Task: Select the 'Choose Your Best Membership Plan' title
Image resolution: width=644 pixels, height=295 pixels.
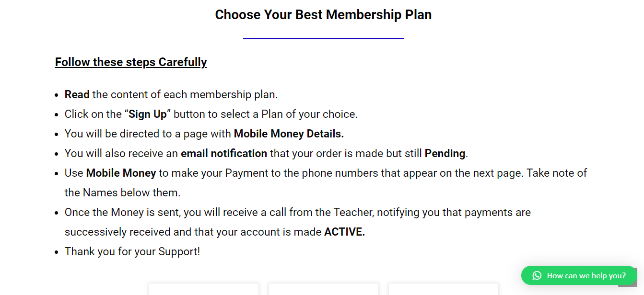Action: (x=323, y=14)
